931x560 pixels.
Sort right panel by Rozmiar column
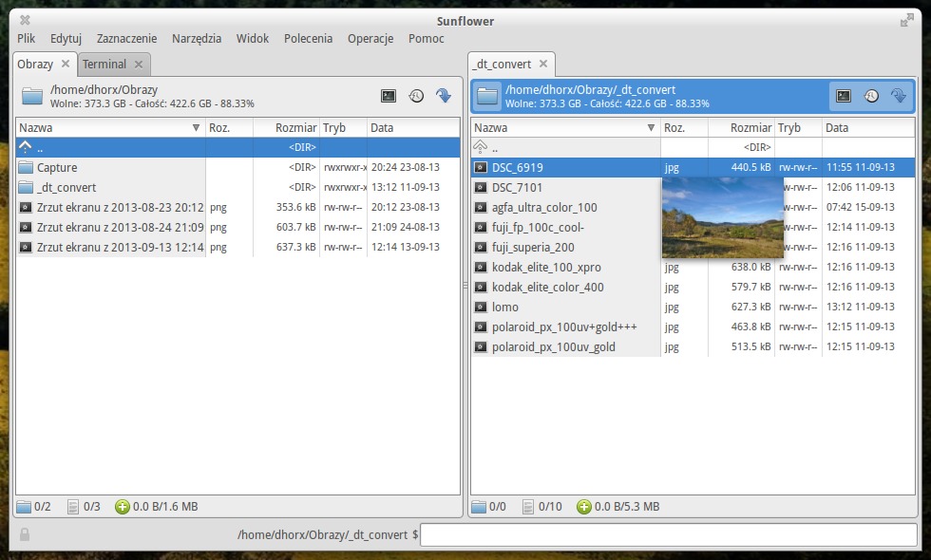click(x=741, y=127)
